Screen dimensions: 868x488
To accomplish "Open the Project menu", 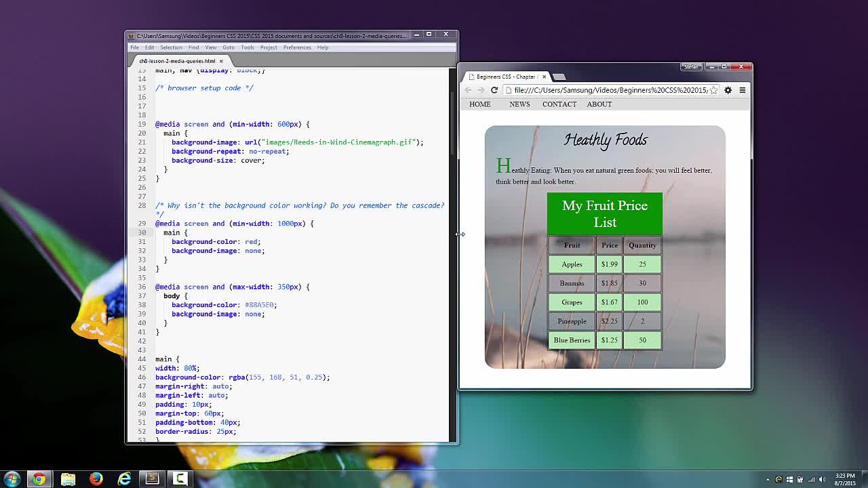I will (x=269, y=47).
